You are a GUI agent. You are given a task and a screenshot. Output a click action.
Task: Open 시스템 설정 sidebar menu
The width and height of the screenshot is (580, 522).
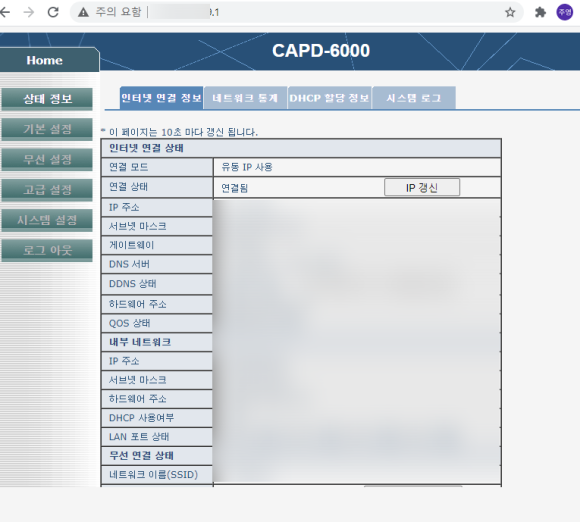pyautogui.click(x=47, y=220)
